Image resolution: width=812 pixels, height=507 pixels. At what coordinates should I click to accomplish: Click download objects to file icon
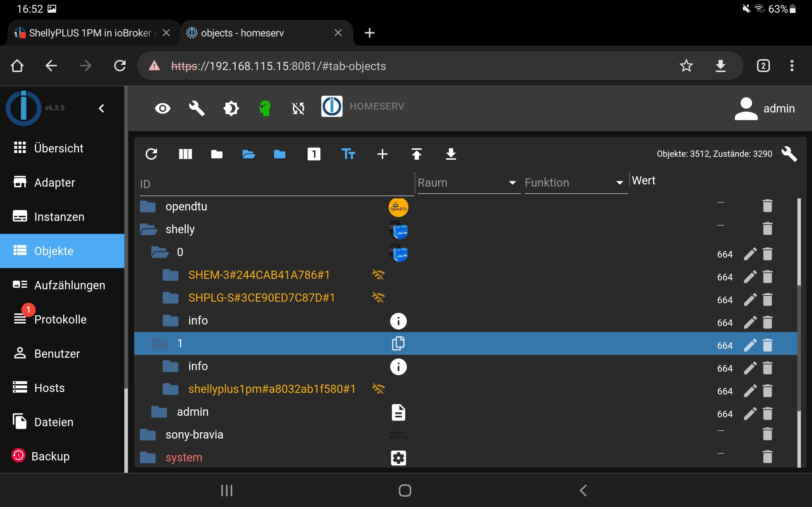451,154
